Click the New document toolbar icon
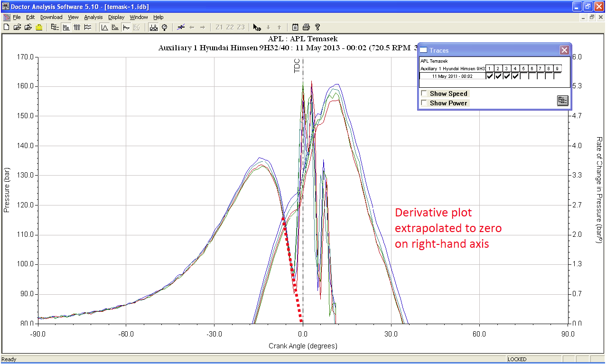 (6, 27)
